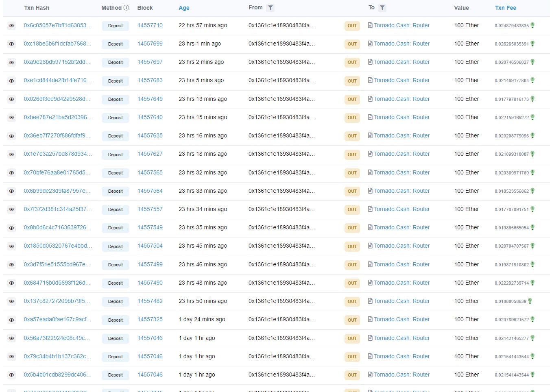554x392 pixels.
Task: Click the Txn Fee column header
Action: [x=505, y=8]
